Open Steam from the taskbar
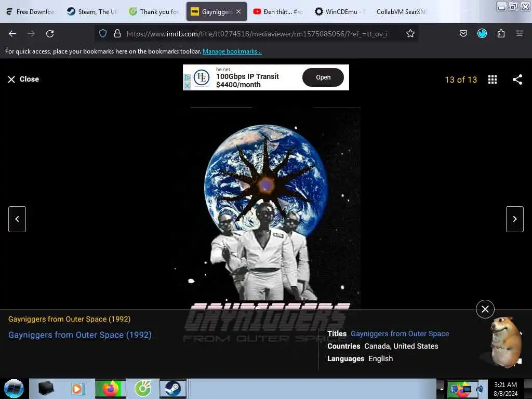 pyautogui.click(x=173, y=389)
